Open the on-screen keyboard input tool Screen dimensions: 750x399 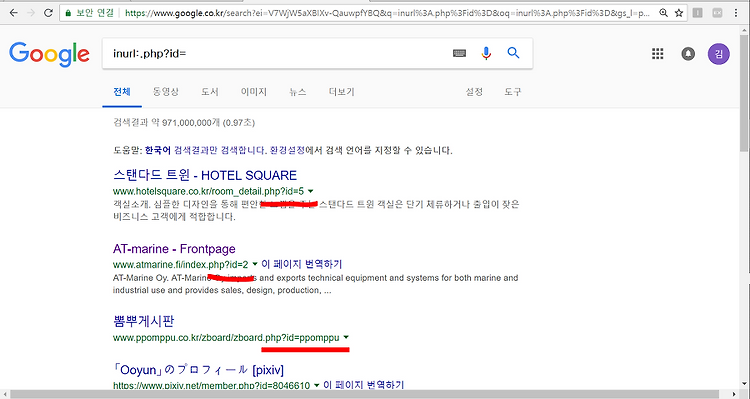coord(459,53)
